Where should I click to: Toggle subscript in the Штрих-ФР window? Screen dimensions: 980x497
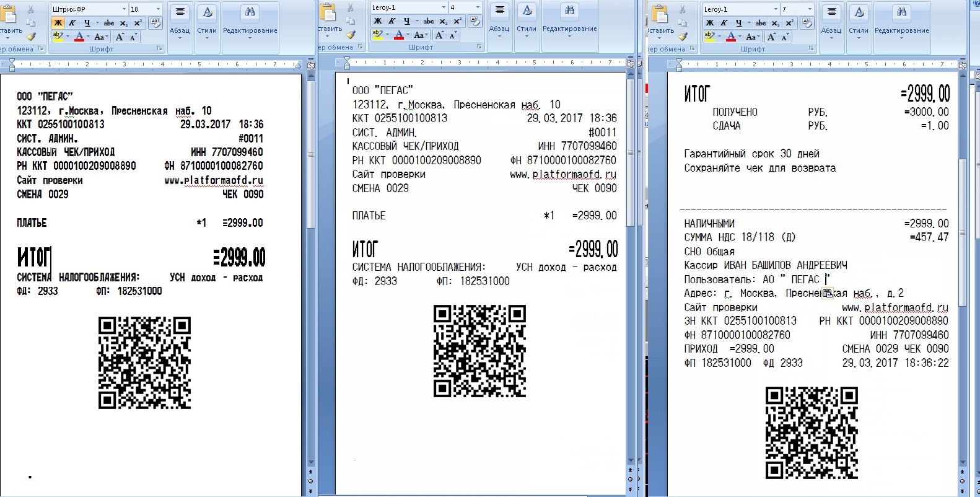tap(124, 23)
